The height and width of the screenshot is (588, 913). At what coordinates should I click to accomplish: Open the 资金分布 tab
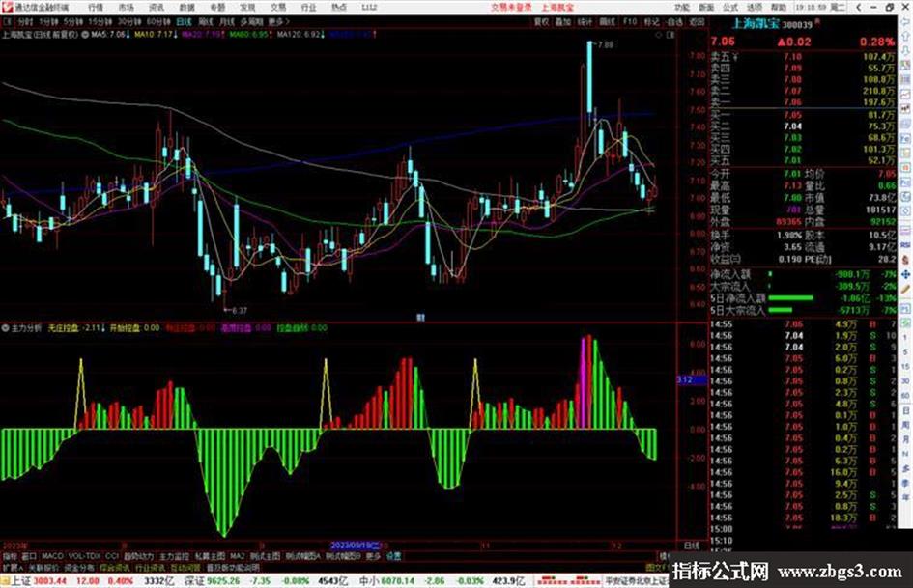coord(79,568)
